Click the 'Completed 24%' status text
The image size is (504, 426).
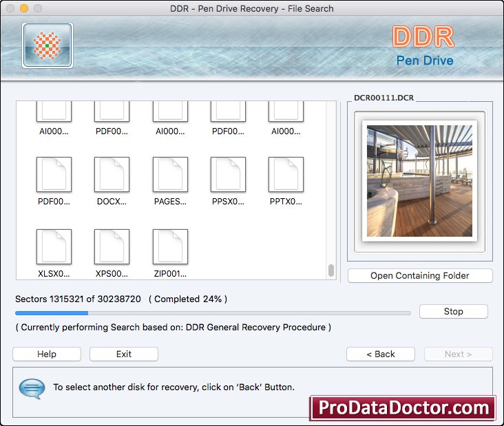pyautogui.click(x=188, y=299)
